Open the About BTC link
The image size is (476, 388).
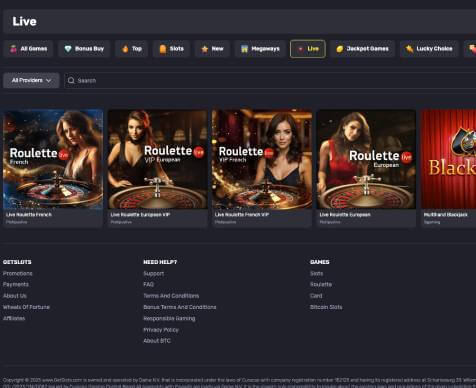tap(157, 341)
